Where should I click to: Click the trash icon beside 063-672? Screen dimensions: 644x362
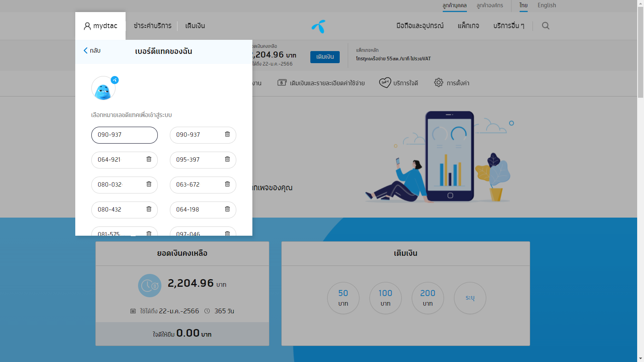coord(227,184)
